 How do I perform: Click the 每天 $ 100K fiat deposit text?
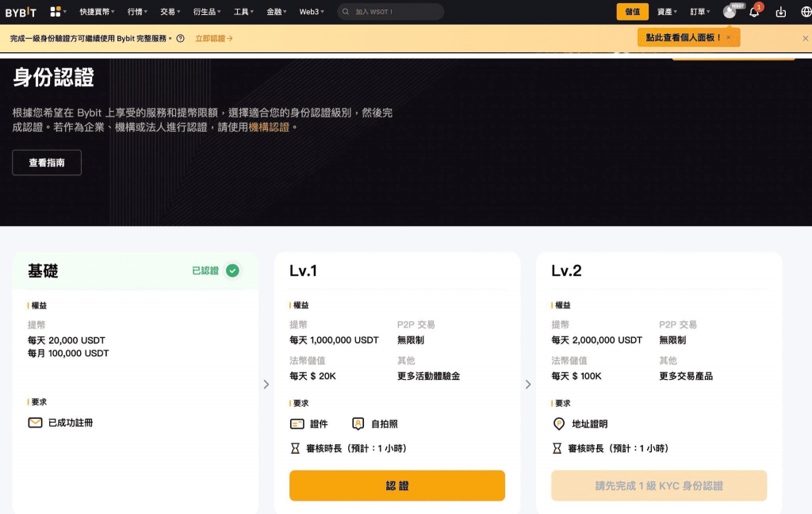(x=576, y=376)
